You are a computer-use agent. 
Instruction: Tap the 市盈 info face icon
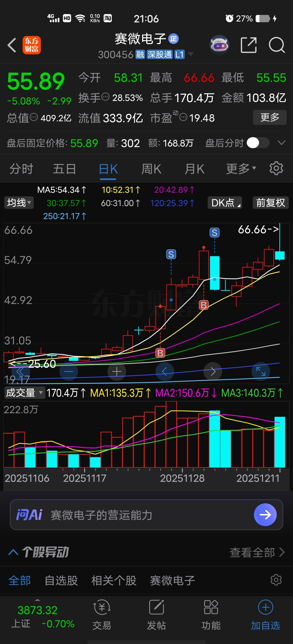point(183,117)
